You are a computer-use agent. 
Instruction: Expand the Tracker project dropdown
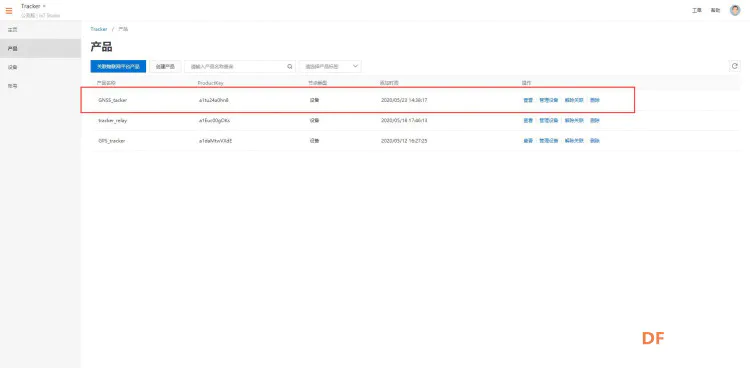(33, 6)
